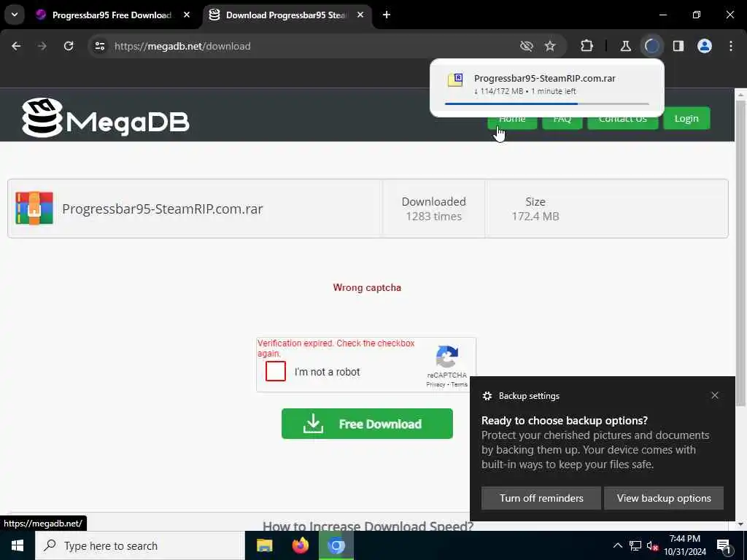
Task: Click the green Free Download button
Action: [x=367, y=424]
